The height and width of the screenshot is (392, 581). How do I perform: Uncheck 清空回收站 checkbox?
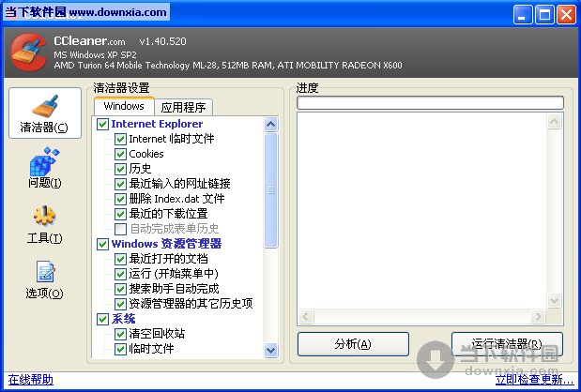point(120,334)
